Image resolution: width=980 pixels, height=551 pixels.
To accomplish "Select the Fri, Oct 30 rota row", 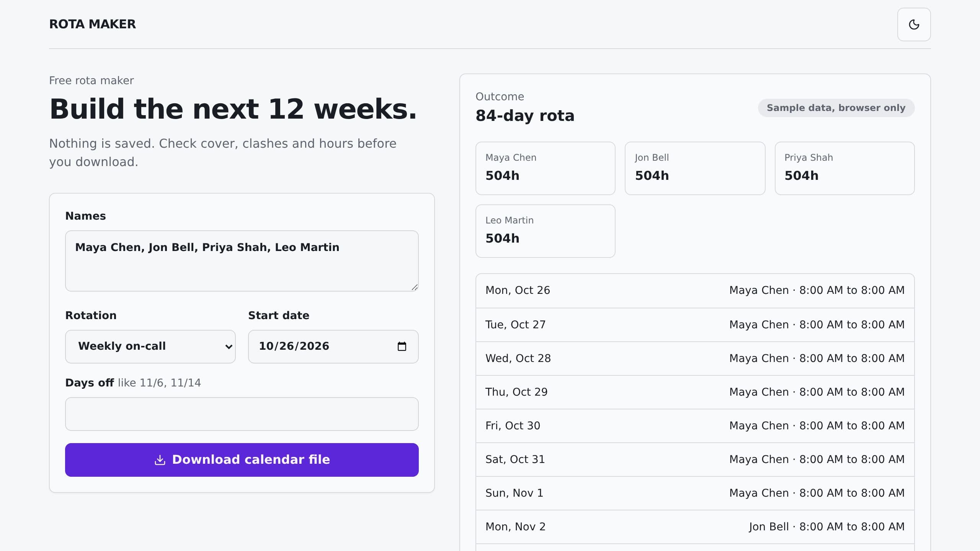I will coord(695,426).
